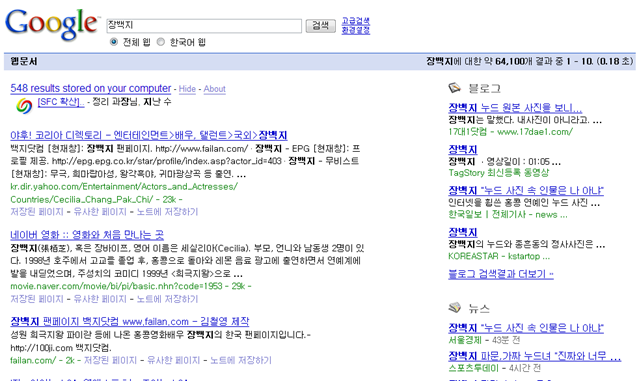Screen dimensions: 639x381
Task: Click the '한국일보 | 전체기사' source text
Action: pyautogui.click(x=507, y=214)
